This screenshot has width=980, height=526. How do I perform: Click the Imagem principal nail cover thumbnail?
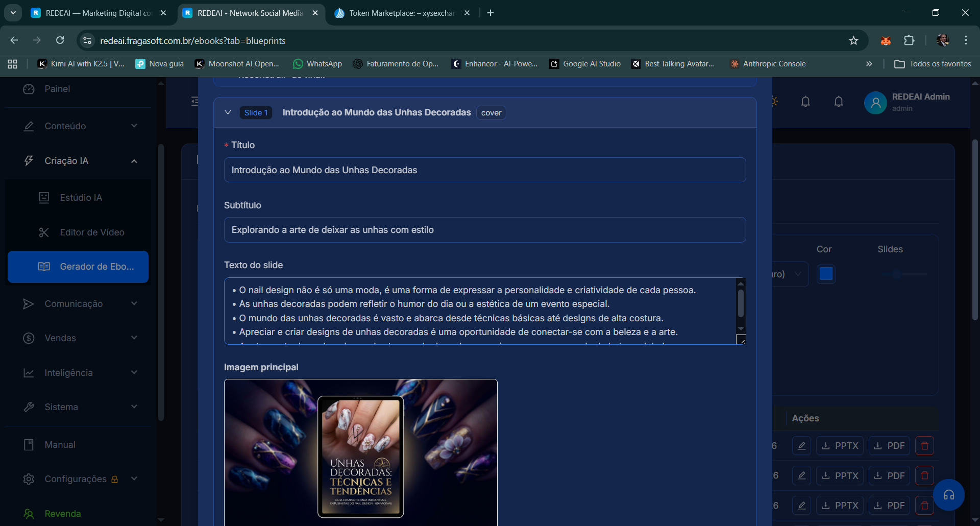pyautogui.click(x=360, y=452)
